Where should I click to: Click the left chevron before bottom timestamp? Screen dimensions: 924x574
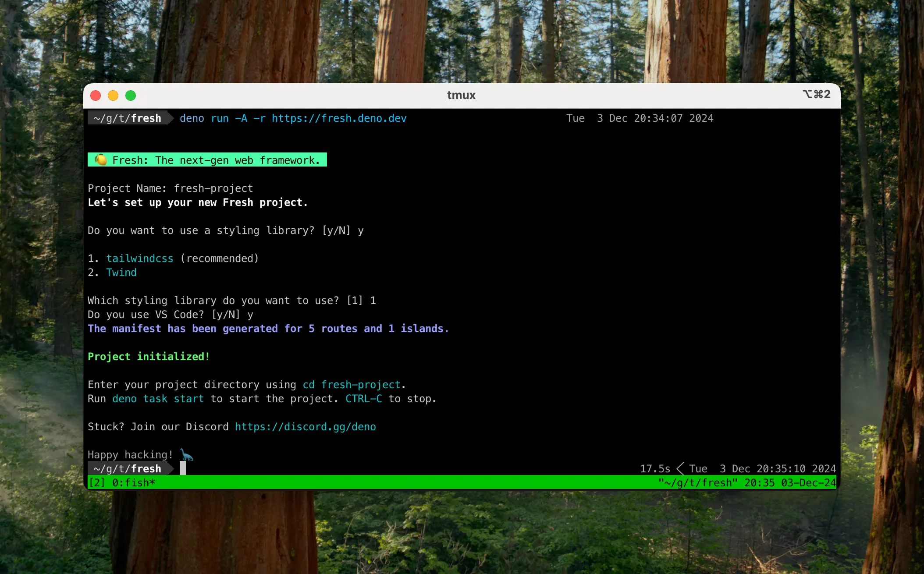click(x=680, y=469)
